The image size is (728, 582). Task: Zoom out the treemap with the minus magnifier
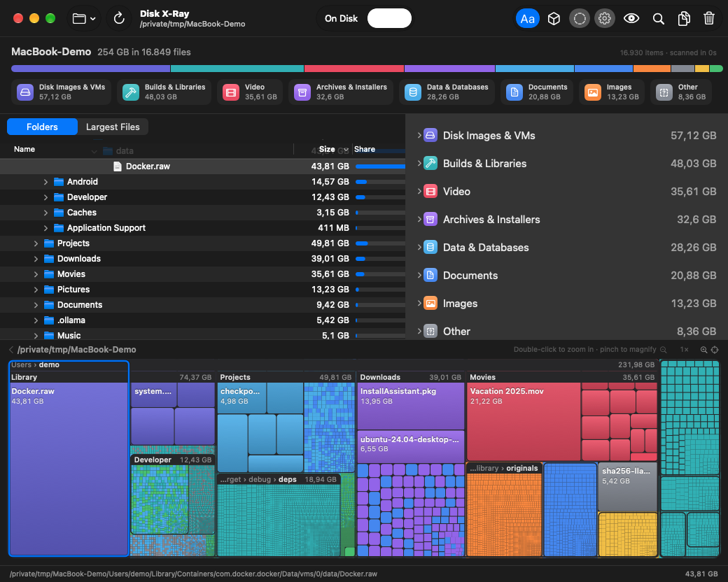click(x=664, y=350)
